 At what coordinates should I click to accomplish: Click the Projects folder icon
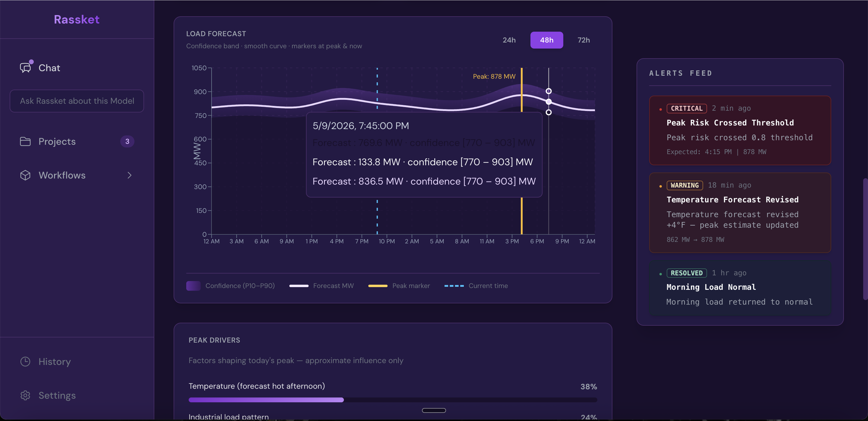25,141
